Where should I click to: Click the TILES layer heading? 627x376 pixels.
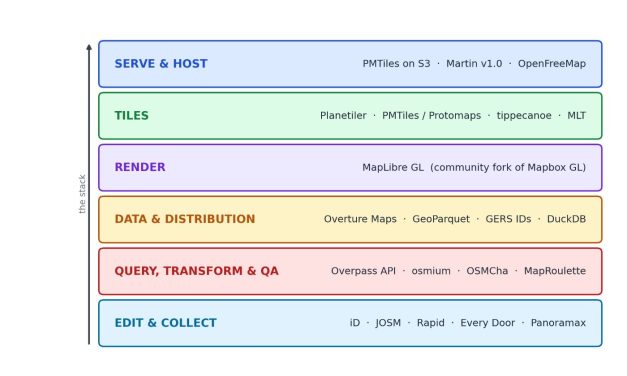point(132,116)
